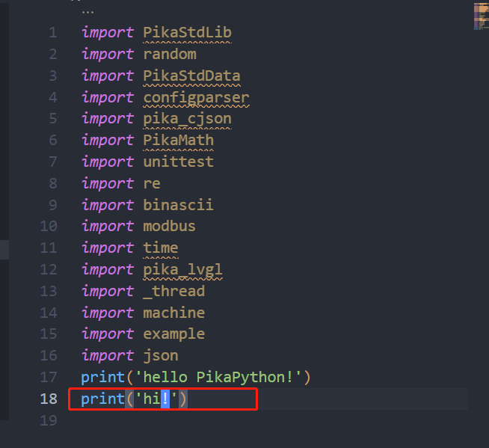Click line number 1 in gutter
Image resolution: width=489 pixels, height=448 pixels.
coord(53,32)
